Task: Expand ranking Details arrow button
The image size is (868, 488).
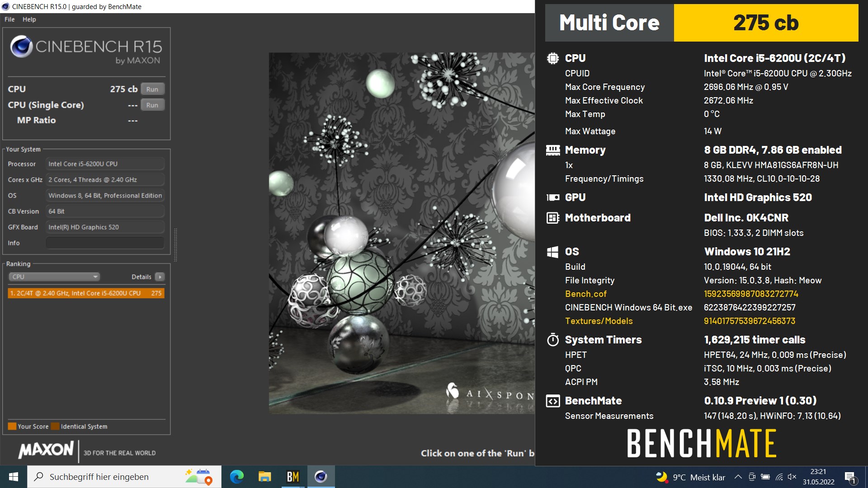Action: point(160,277)
